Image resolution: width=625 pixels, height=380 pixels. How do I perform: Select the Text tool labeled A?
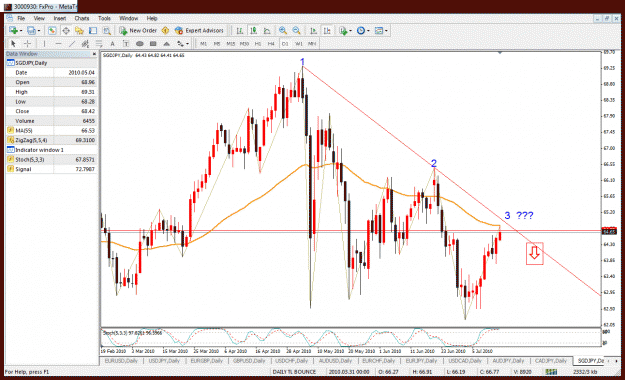pos(112,43)
